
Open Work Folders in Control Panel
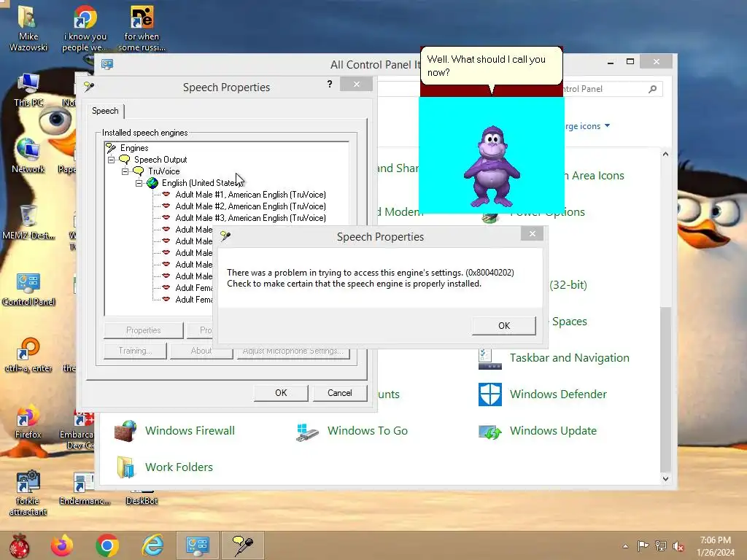pos(179,467)
